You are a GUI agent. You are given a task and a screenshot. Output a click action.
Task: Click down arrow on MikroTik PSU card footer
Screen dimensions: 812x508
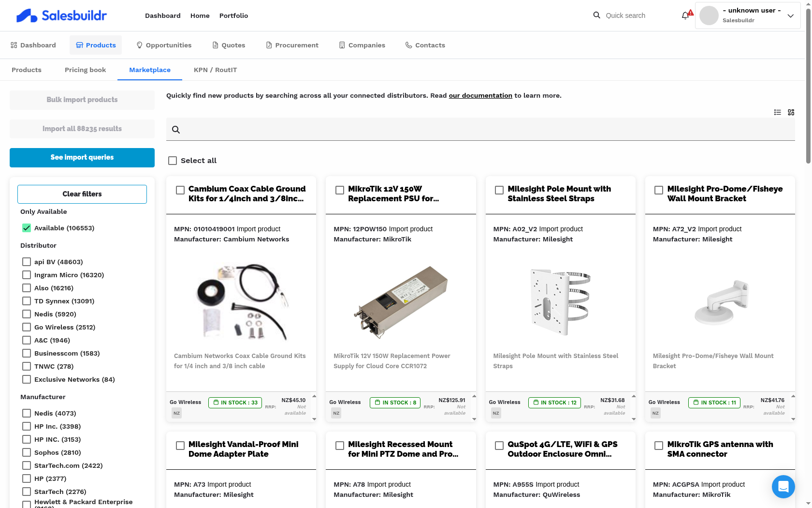click(x=474, y=419)
